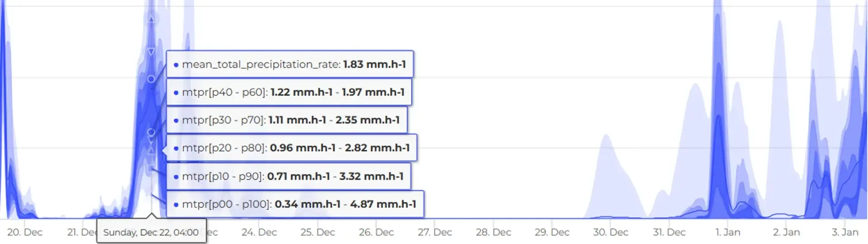Screen dimensions: 868x244
Task: Select the mtpr[p20 - p80] tooltip entry
Action: tap(292, 148)
